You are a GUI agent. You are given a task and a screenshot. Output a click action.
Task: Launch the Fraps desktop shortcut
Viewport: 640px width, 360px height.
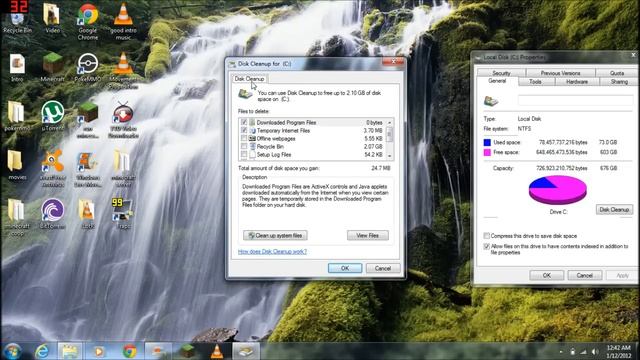[123, 213]
